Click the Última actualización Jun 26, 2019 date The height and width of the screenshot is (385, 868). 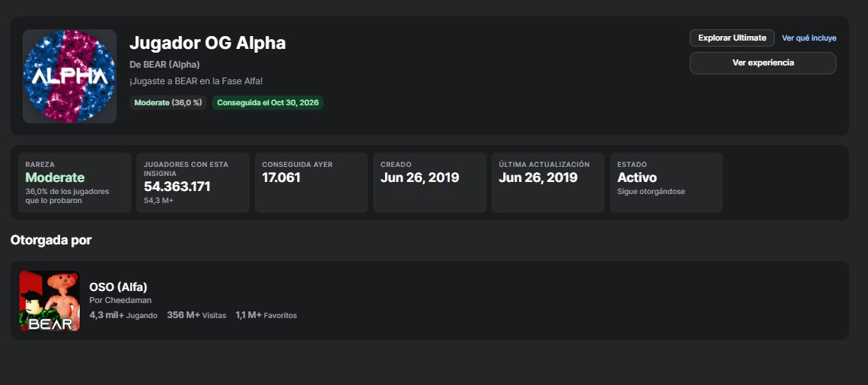(x=538, y=177)
